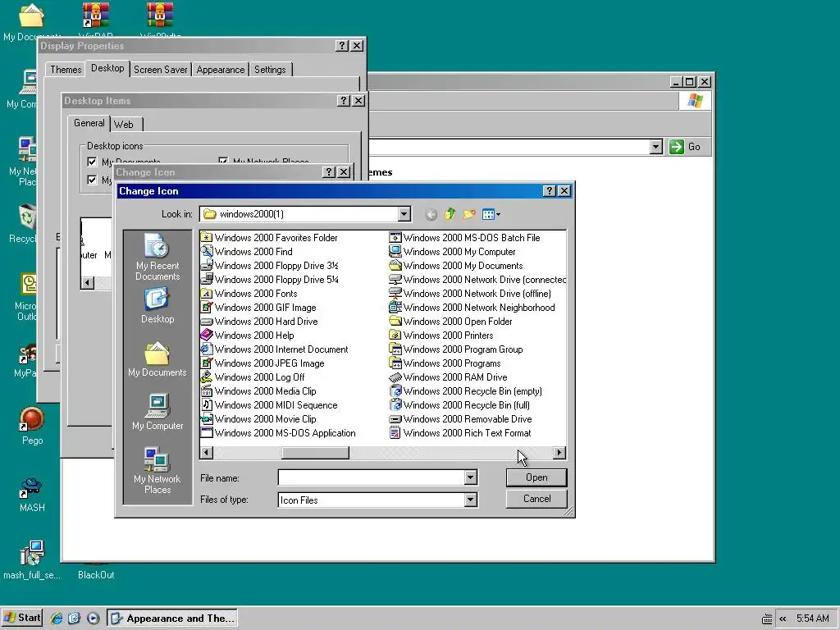840x630 pixels.
Task: Create a new folder in file dialog
Action: 469,214
